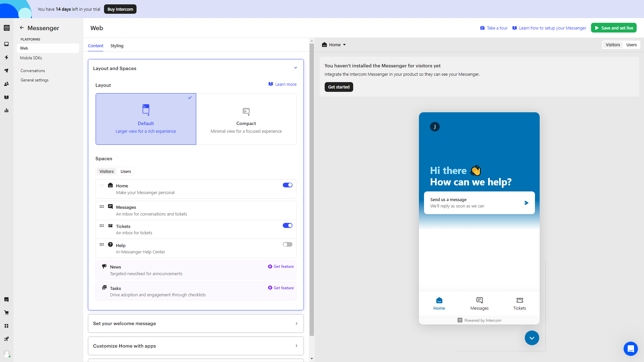Select the Users tab under Spaces
644x362 pixels.
click(x=125, y=171)
